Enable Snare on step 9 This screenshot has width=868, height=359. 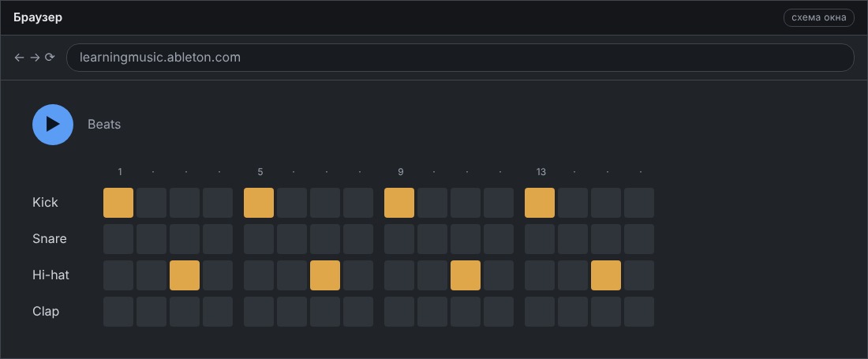click(400, 239)
